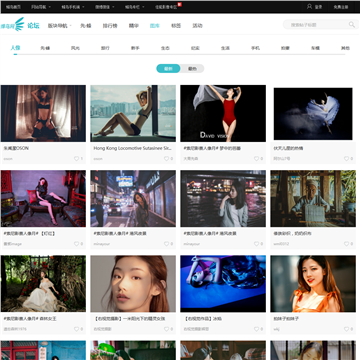Open 先锋 in the main navigation

pyautogui.click(x=86, y=26)
